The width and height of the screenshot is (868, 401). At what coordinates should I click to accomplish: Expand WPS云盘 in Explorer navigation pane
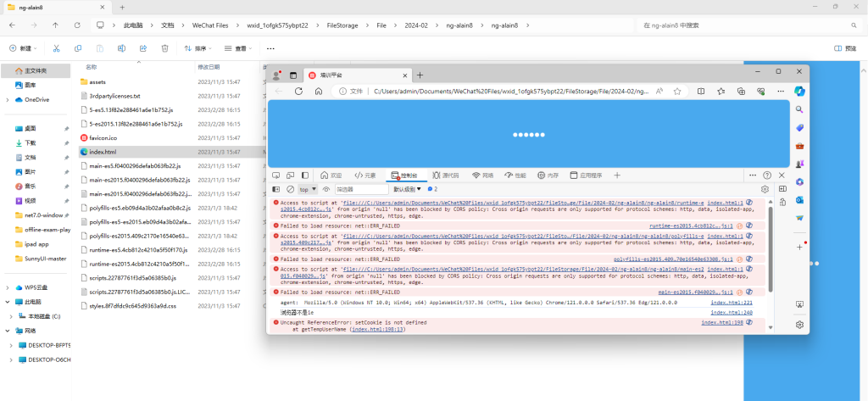click(x=7, y=287)
